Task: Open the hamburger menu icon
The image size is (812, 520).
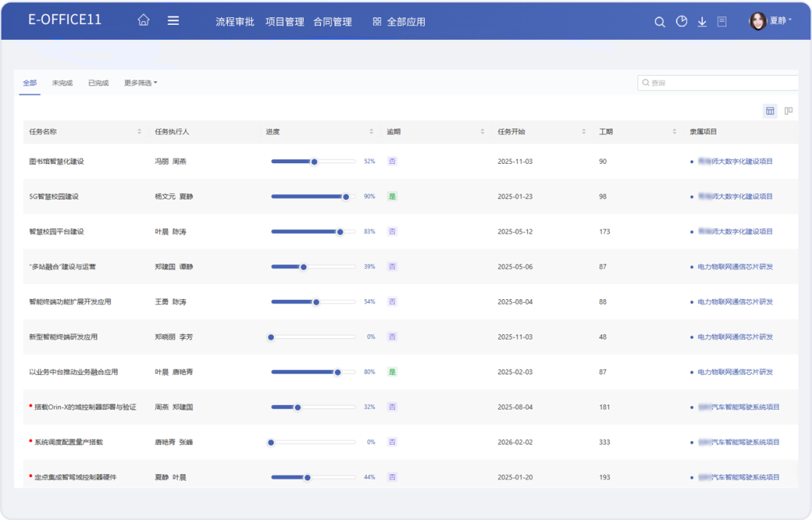Action: click(173, 21)
